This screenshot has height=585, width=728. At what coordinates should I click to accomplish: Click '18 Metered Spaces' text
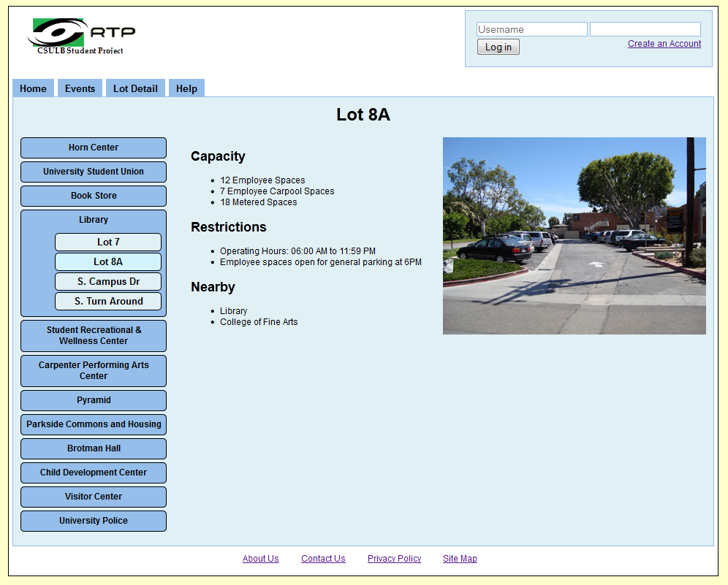point(258,202)
